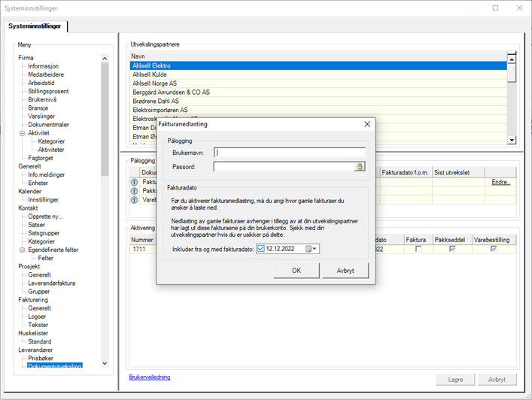The height and width of the screenshot is (400, 532).
Task: Toggle the fakturadato date checkbox
Action: point(261,249)
